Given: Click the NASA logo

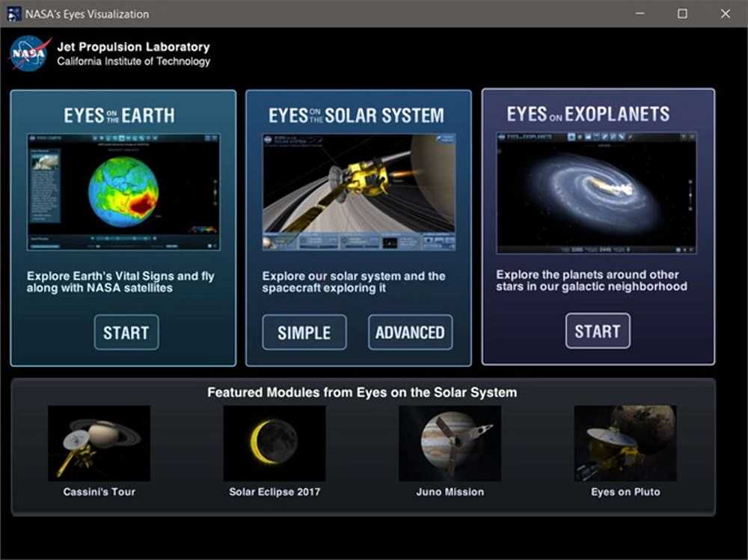Looking at the screenshot, I should [29, 53].
